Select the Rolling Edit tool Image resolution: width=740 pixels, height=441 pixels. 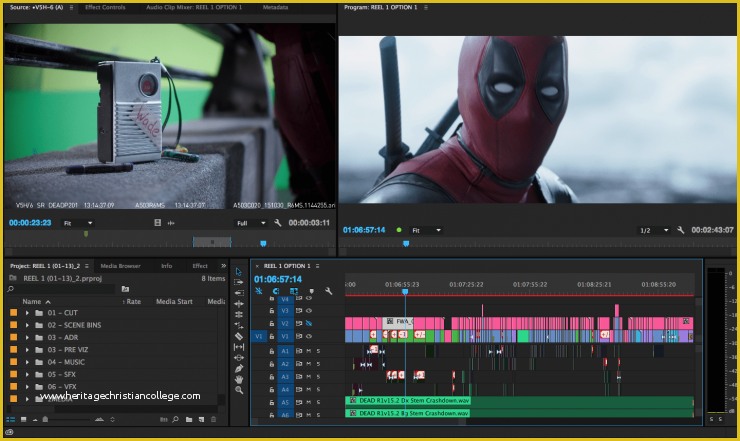(239, 314)
